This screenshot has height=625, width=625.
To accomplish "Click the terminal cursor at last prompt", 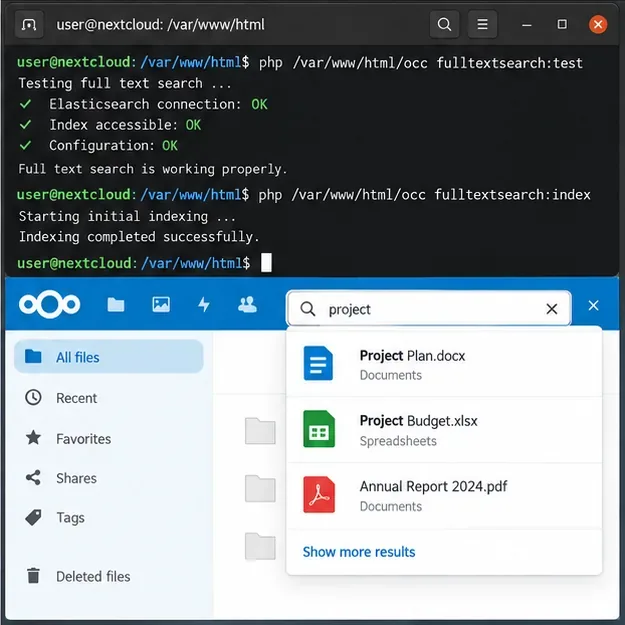I will (x=266, y=263).
